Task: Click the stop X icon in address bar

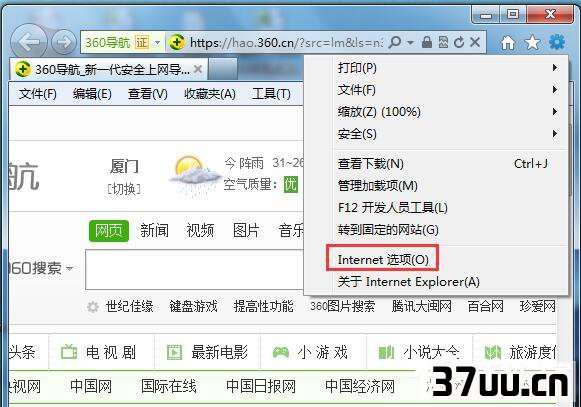Action: pyautogui.click(x=475, y=42)
